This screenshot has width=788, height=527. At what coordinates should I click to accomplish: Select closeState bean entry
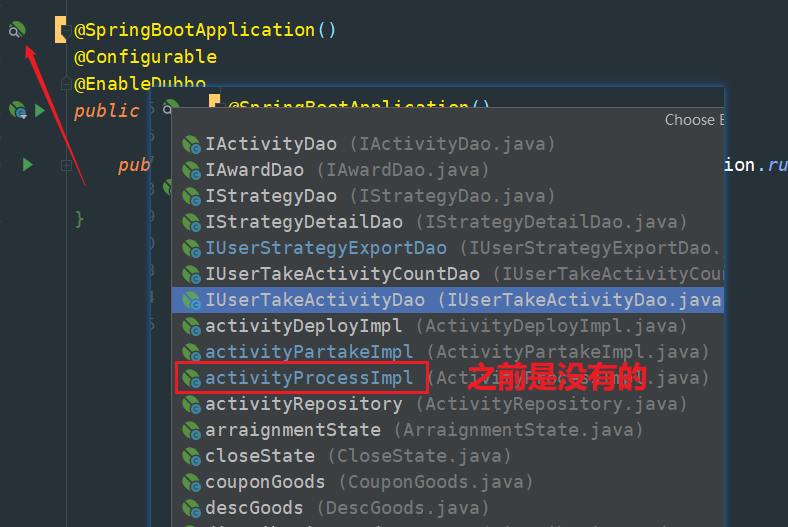coord(447,456)
